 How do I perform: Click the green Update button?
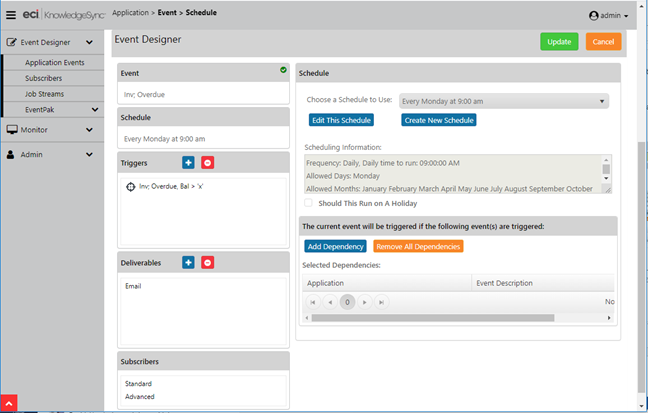tap(559, 42)
